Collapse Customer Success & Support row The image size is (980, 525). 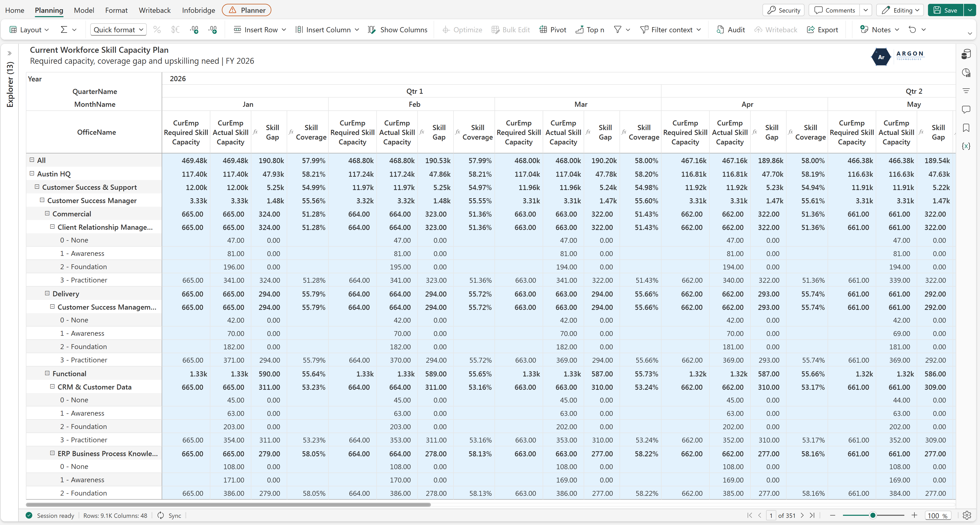click(37, 187)
